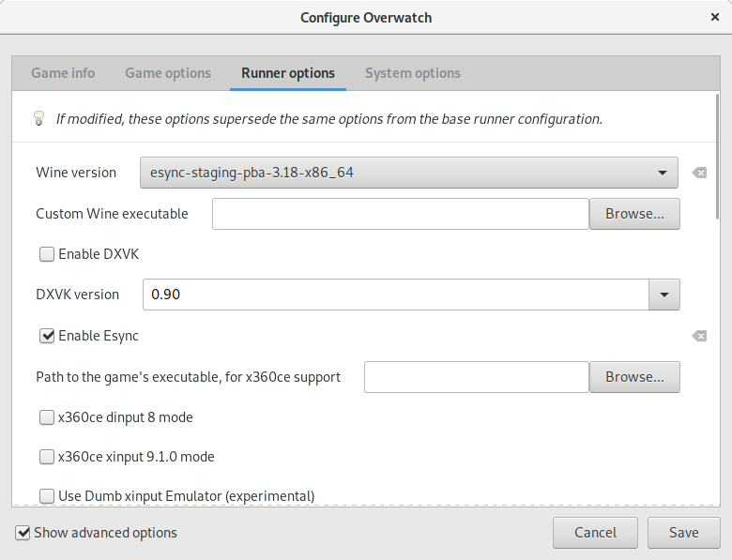Browse for the x360ce game executable path
This screenshot has width=732, height=560.
[634, 377]
